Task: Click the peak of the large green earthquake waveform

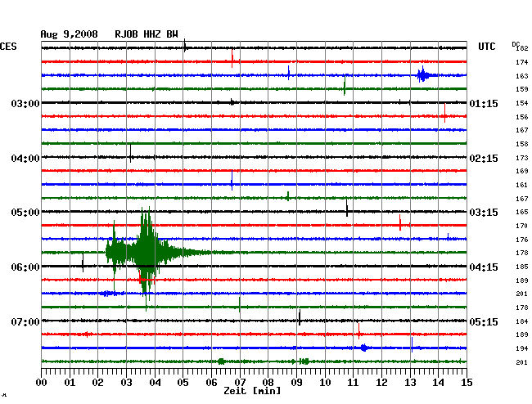Action: 147,253
